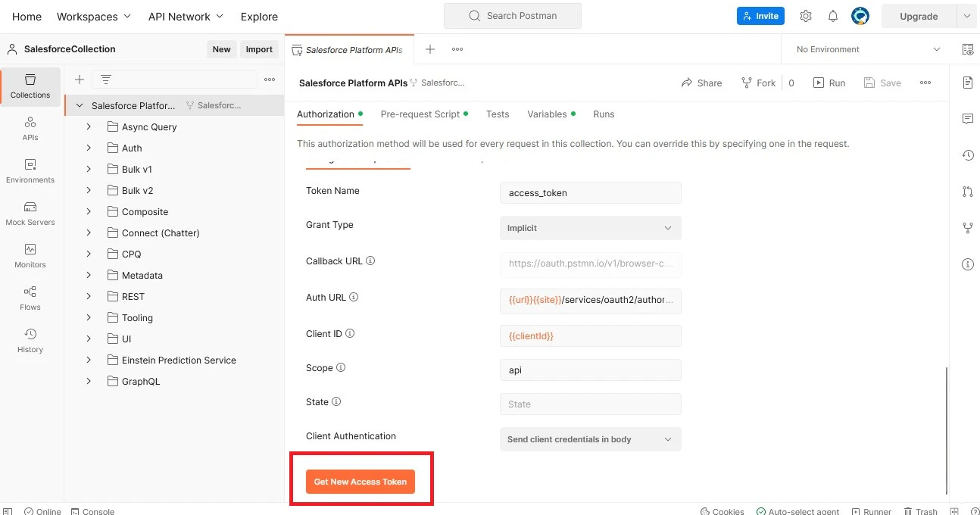Click the Scope info icon
The image size is (980, 515).
point(341,367)
